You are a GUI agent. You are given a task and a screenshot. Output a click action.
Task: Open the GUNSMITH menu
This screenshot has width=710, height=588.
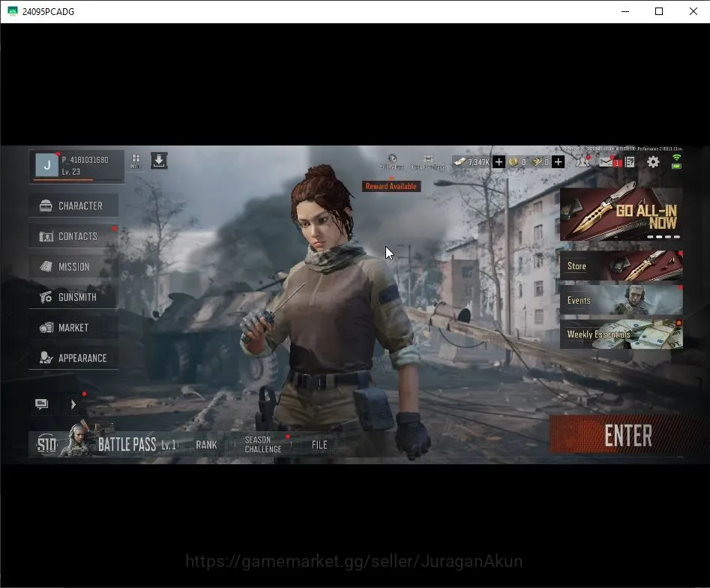click(x=73, y=297)
